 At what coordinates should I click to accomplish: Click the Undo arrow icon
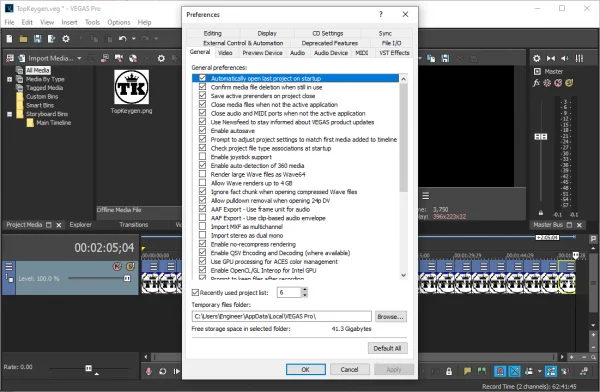click(122, 39)
